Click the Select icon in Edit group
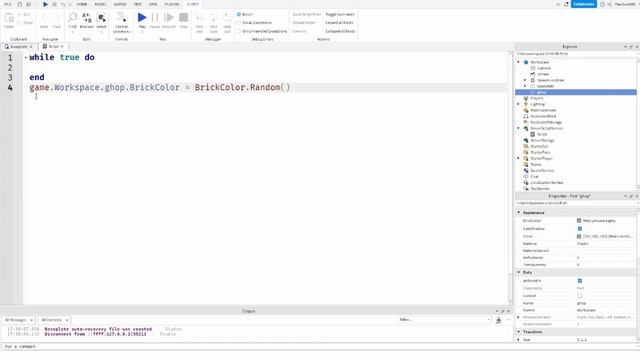Screen dimensions: 640x360 click(x=101, y=18)
